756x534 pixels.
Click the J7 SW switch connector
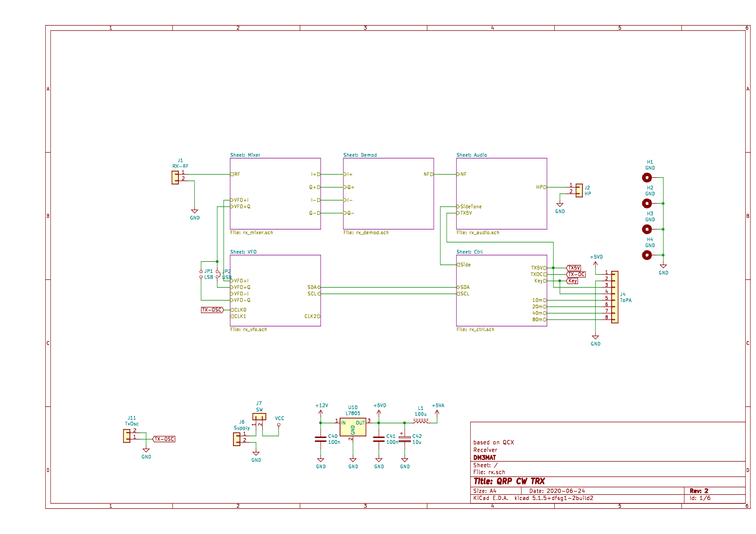tap(259, 417)
